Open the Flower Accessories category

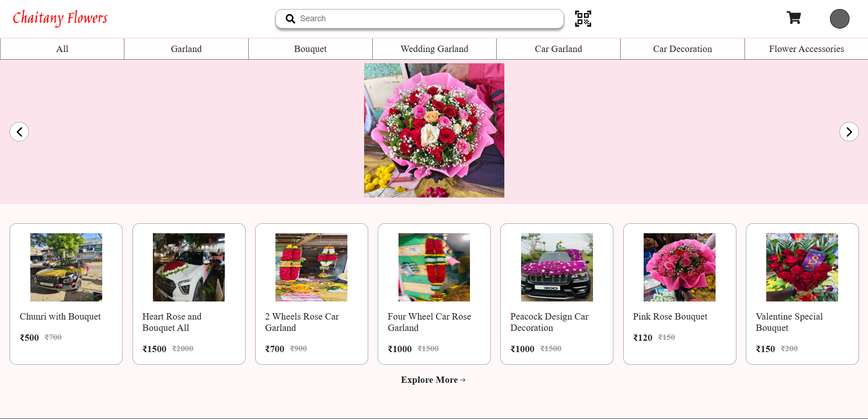click(x=806, y=49)
